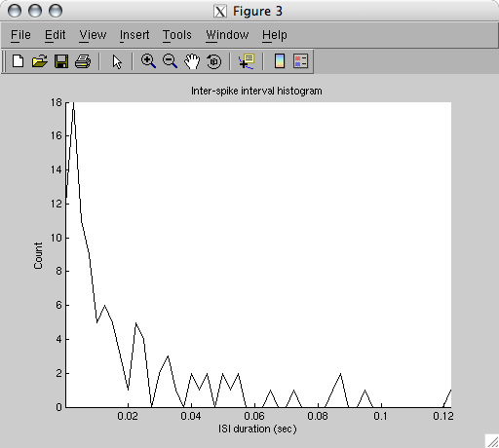Image resolution: width=499 pixels, height=448 pixels.
Task: Click the New Figure icon
Action: click(19, 61)
